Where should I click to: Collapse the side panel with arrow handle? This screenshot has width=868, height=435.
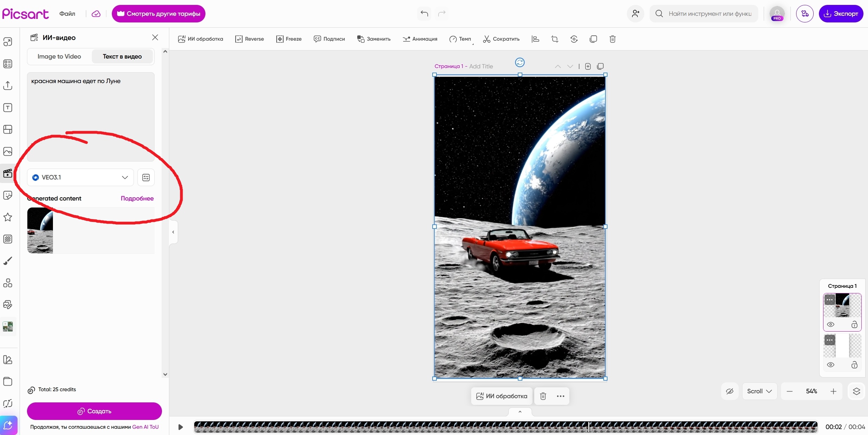pyautogui.click(x=173, y=232)
